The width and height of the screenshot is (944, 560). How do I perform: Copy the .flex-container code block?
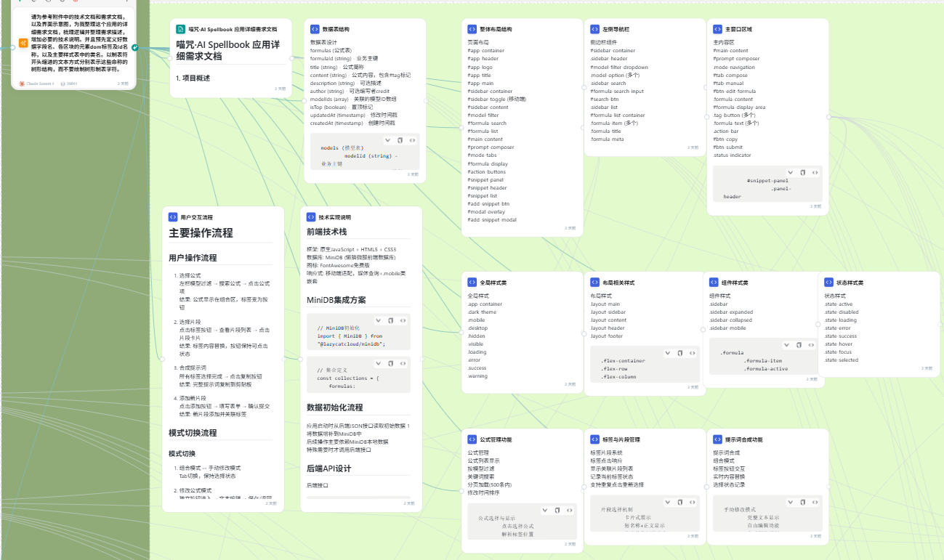[x=680, y=353]
